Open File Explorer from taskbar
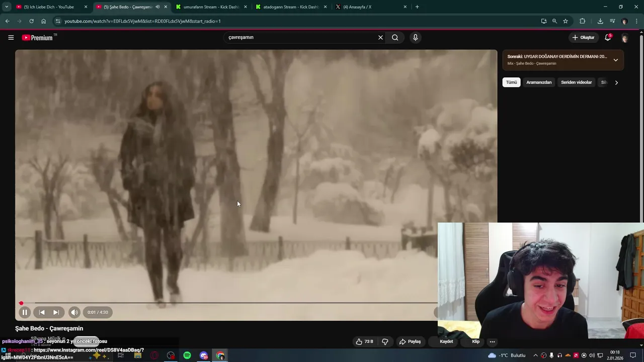This screenshot has width=644, height=362. coord(137,355)
